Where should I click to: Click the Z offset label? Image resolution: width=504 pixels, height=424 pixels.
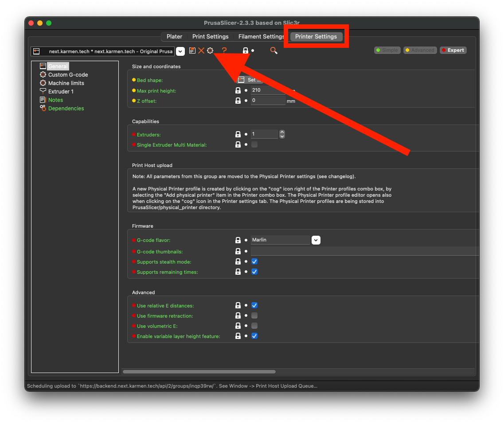click(147, 101)
